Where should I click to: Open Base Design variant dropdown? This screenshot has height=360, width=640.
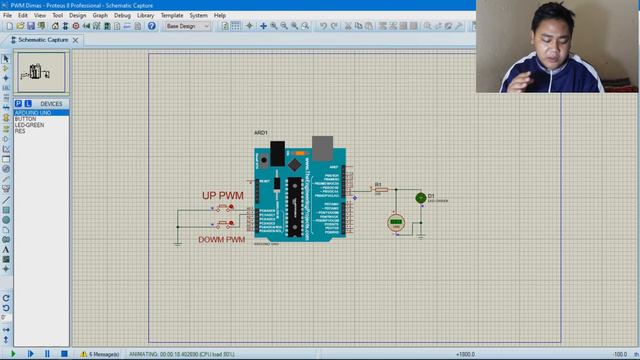click(188, 26)
